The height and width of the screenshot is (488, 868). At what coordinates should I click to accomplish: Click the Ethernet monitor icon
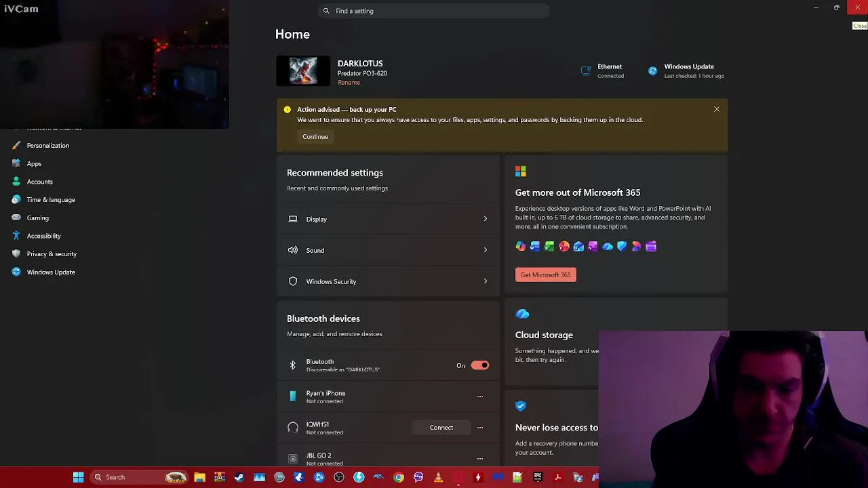586,70
